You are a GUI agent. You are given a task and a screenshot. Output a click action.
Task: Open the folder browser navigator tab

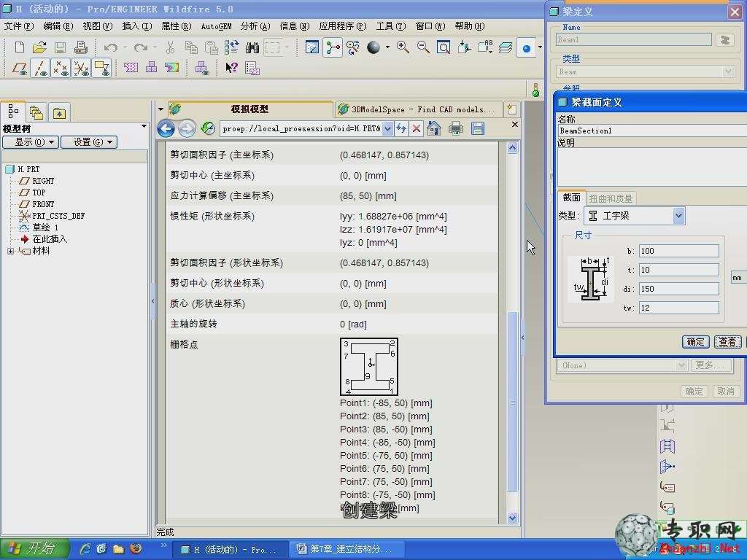click(x=36, y=112)
